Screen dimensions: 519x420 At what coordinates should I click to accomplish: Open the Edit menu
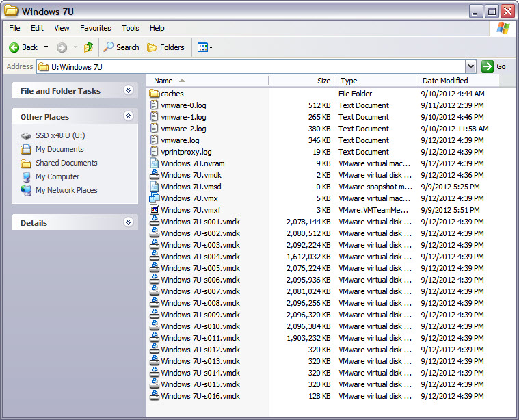37,28
